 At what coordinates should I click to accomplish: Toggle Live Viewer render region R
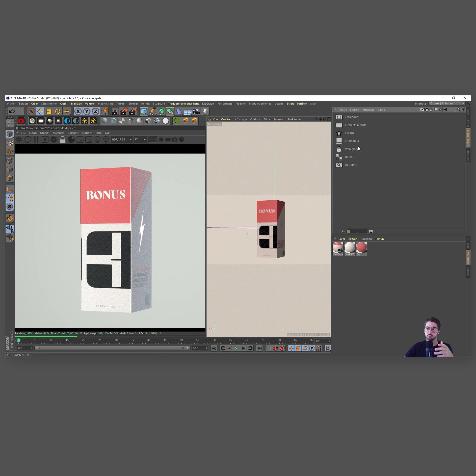click(45, 140)
